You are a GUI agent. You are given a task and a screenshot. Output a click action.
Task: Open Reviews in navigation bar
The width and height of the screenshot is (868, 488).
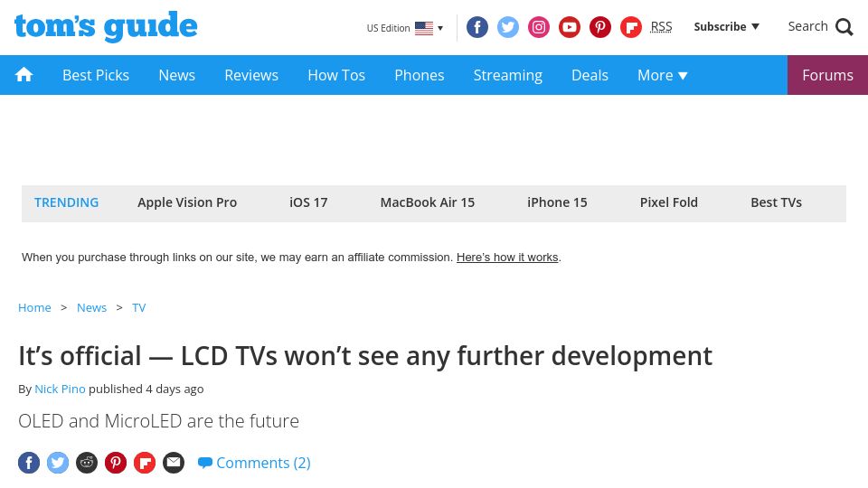pyautogui.click(x=251, y=75)
